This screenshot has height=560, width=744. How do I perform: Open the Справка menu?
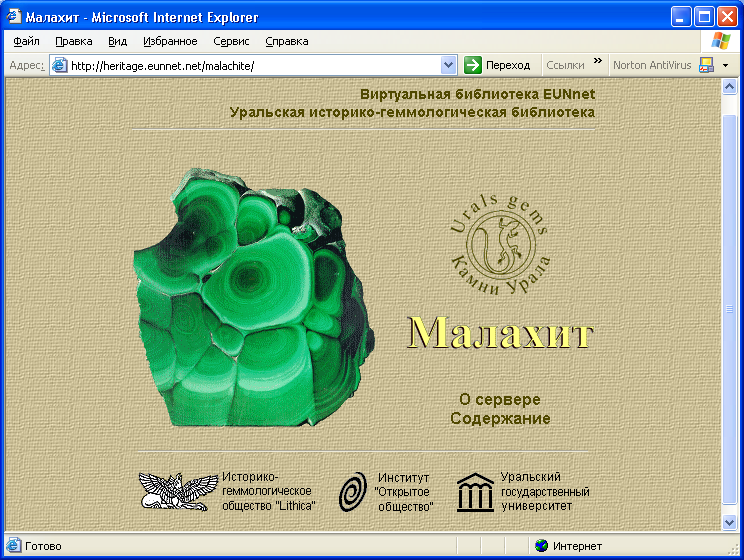point(287,41)
